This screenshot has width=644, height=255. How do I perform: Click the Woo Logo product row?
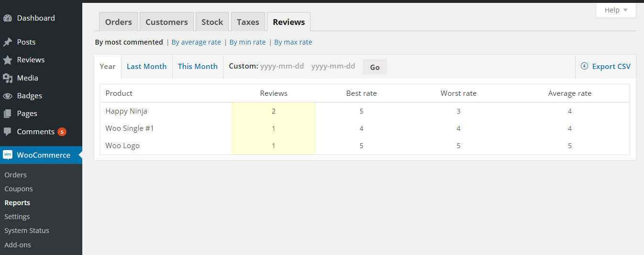pyautogui.click(x=365, y=146)
